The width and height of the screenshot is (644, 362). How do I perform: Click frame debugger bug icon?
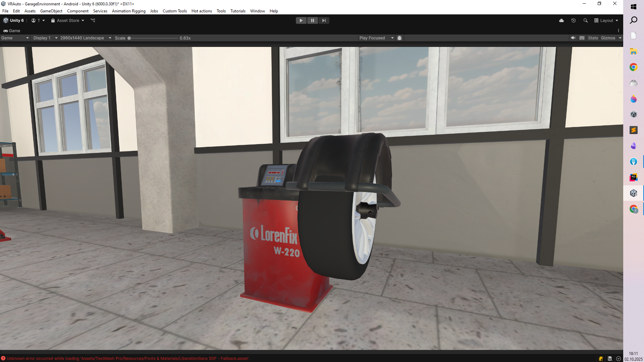(x=399, y=38)
